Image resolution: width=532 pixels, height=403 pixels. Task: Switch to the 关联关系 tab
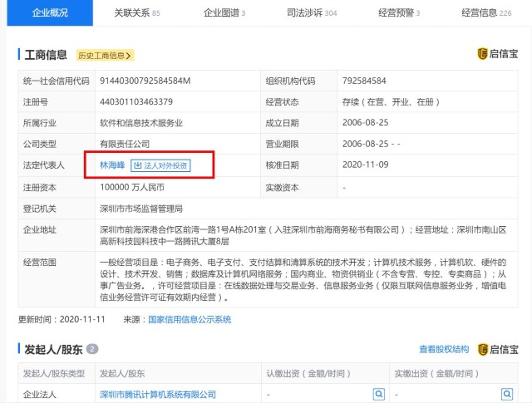pyautogui.click(x=136, y=13)
